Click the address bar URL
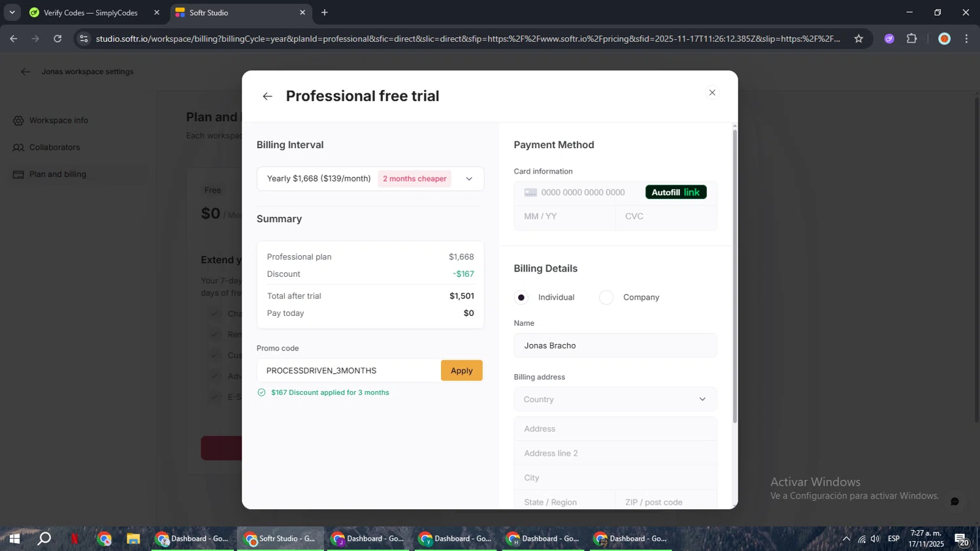Screen dimensions: 980x551 pyautogui.click(x=468, y=39)
